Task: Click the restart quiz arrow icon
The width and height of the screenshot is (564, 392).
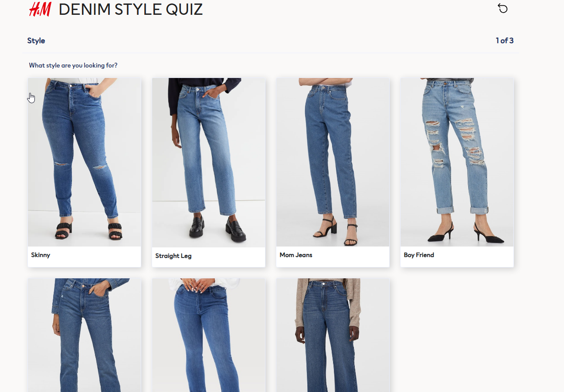Action: click(503, 8)
